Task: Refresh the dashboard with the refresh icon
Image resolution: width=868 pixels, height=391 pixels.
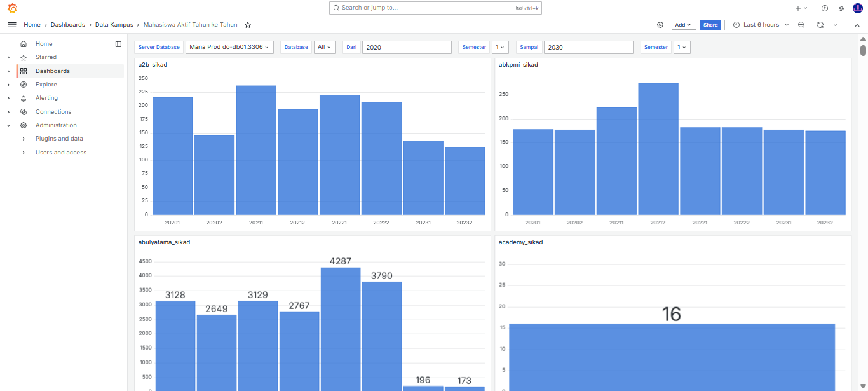Action: pyautogui.click(x=820, y=25)
